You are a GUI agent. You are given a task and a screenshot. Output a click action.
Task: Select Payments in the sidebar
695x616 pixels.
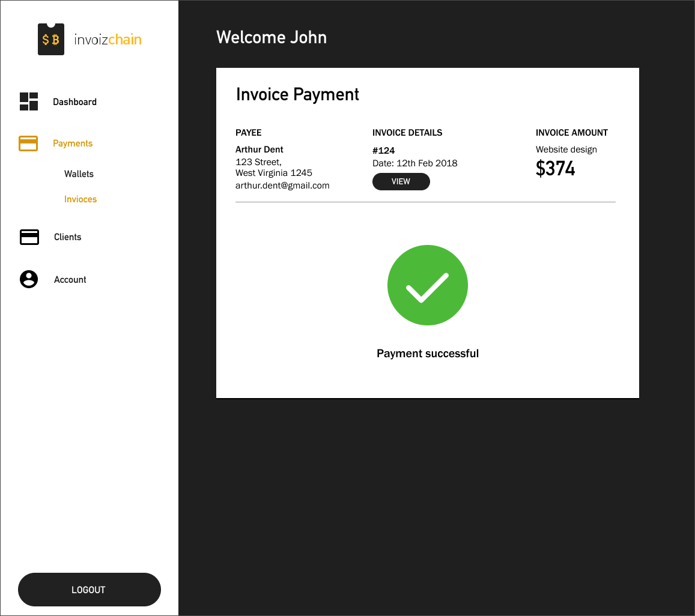[x=73, y=143]
